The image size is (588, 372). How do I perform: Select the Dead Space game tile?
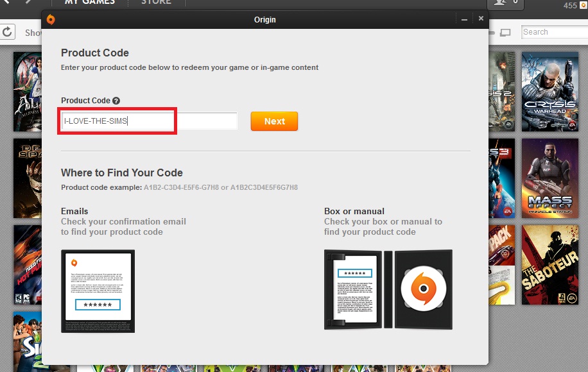28,178
